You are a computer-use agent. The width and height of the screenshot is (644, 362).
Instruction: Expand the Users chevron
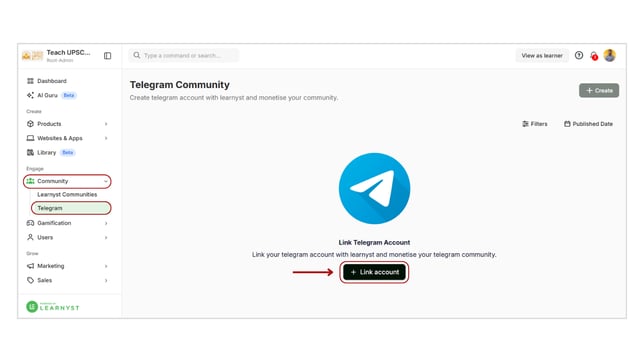coord(106,237)
